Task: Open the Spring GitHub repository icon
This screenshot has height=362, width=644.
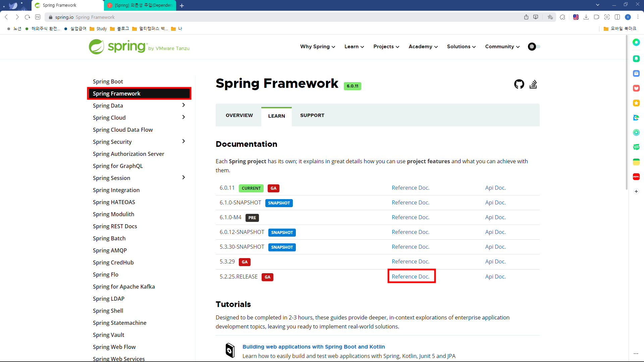Action: tap(519, 84)
